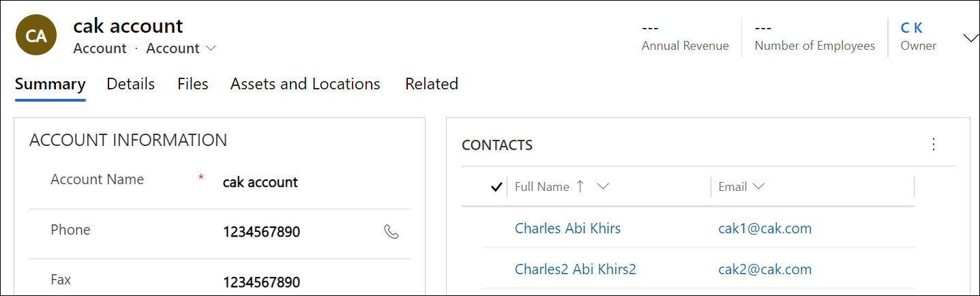
Task: Toggle select all contacts checkmark
Action: [x=496, y=187]
